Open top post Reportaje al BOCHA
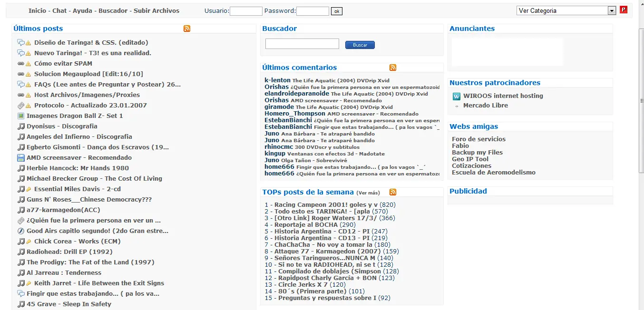This screenshot has width=644, height=310. pos(306,224)
